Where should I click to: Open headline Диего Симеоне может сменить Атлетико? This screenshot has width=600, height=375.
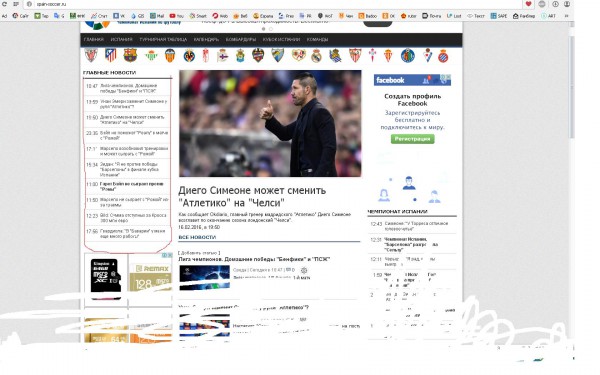tap(252, 196)
